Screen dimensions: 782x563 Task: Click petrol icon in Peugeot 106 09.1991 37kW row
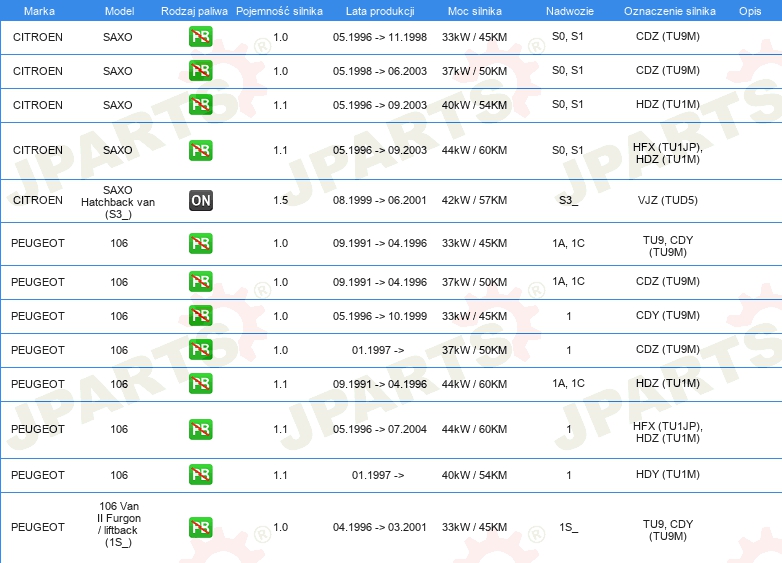(x=200, y=282)
